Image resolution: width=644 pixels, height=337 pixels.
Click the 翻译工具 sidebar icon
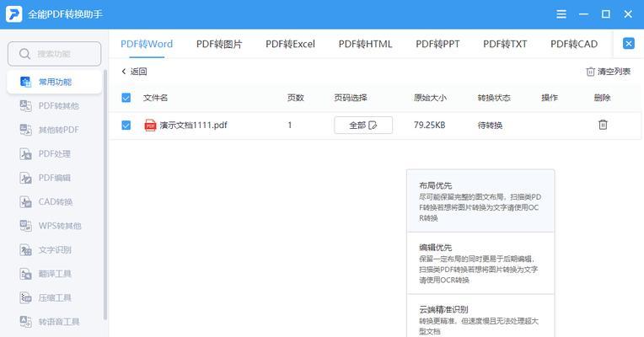coord(25,274)
